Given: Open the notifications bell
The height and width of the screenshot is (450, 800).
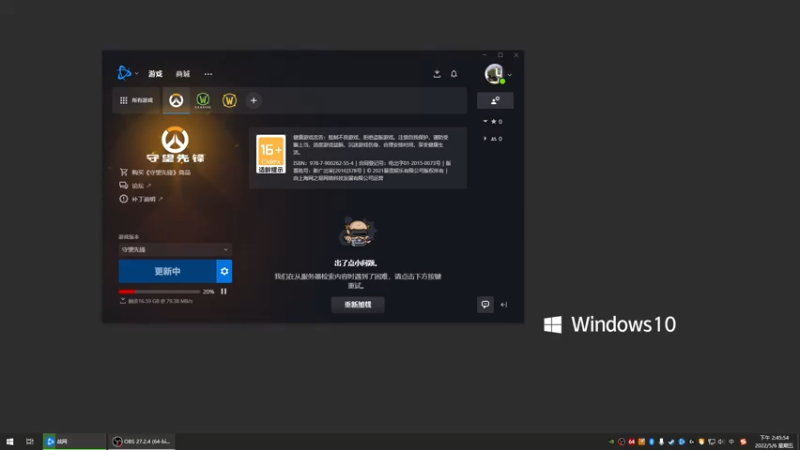Looking at the screenshot, I should (454, 74).
